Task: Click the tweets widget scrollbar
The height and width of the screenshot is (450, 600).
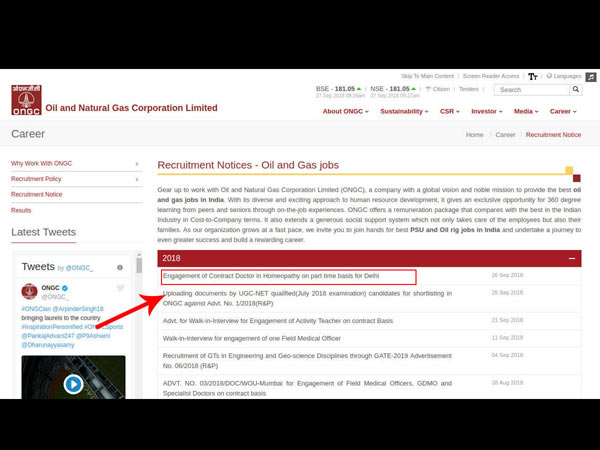Action: (x=139, y=265)
